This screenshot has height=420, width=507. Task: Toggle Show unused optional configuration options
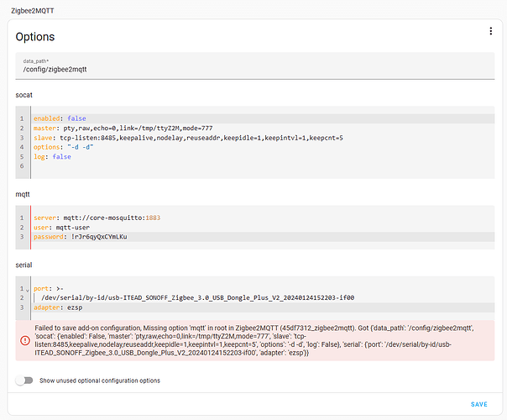24,381
